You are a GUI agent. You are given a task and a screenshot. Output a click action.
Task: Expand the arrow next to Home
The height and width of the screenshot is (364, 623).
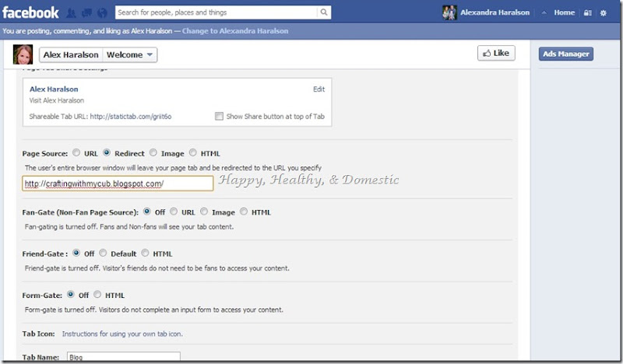coord(544,12)
